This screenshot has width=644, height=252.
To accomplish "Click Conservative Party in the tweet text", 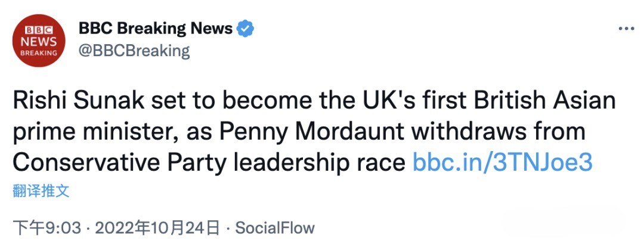I will pos(119,162).
